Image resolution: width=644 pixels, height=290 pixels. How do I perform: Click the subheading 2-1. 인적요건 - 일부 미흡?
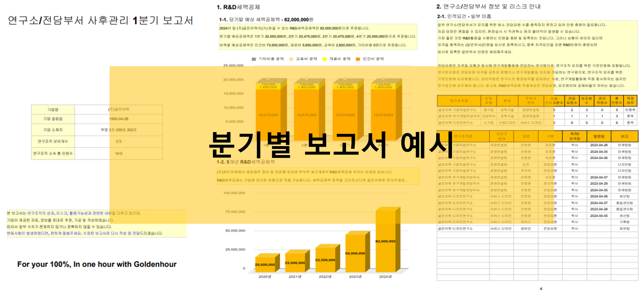tap(464, 16)
